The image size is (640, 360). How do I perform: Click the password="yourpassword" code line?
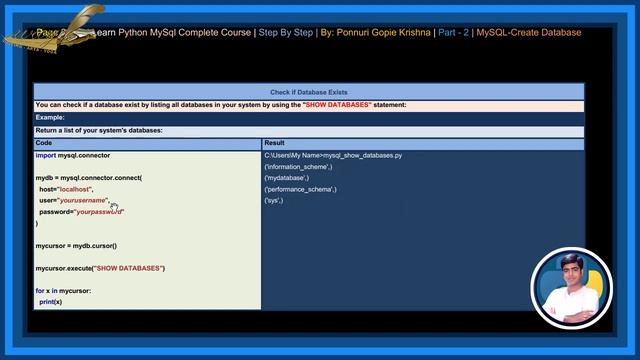[x=82, y=212]
